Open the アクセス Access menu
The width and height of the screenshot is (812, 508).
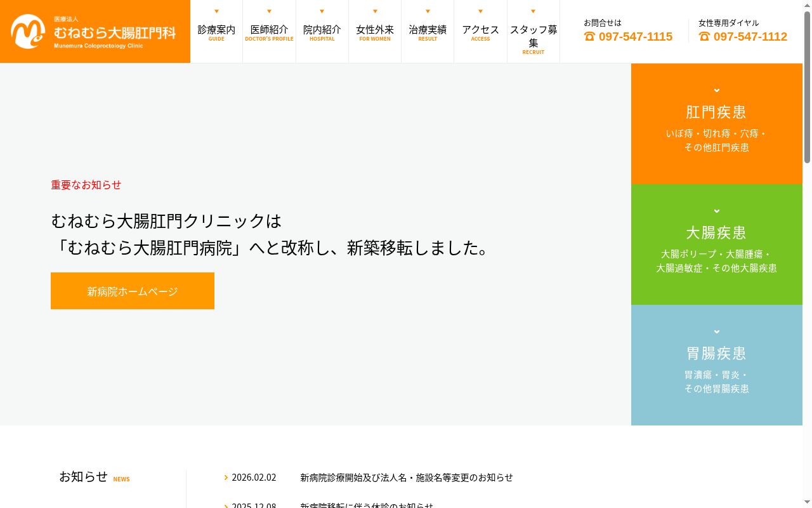tap(480, 32)
